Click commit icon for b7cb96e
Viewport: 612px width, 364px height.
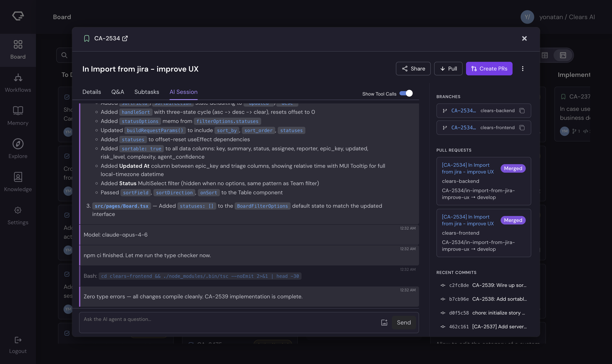tap(443, 299)
